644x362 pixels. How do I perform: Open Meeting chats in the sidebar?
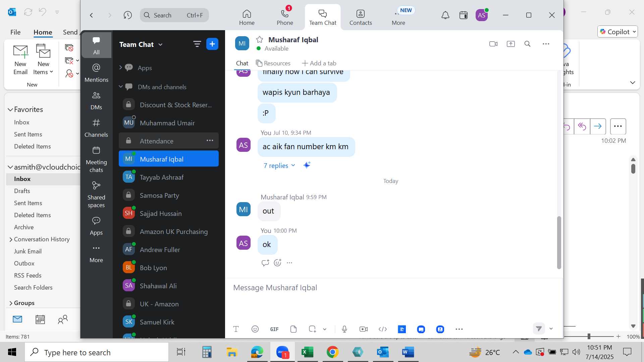(96, 159)
